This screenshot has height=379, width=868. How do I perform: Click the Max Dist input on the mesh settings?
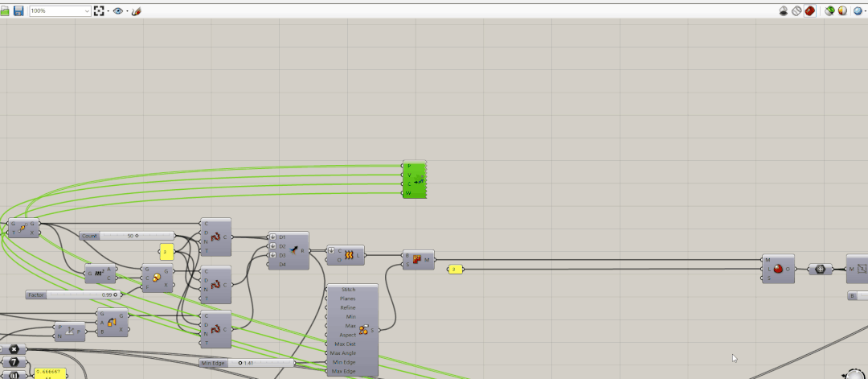click(345, 344)
